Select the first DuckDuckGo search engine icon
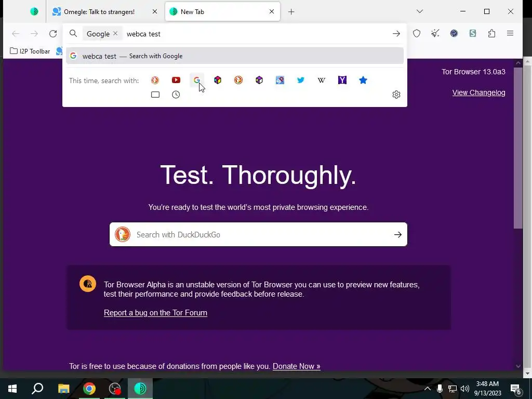Viewport: 532px width, 399px height. [155, 80]
